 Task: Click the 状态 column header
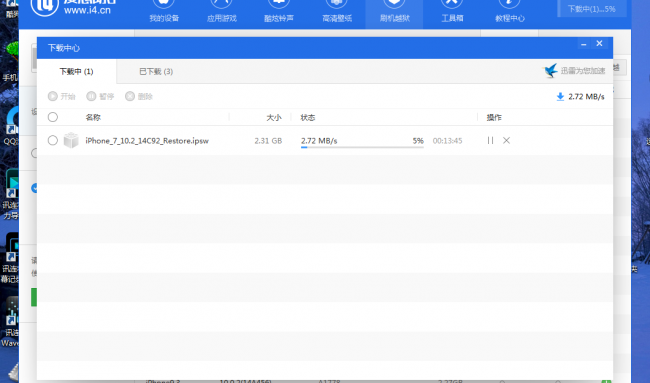pos(308,118)
